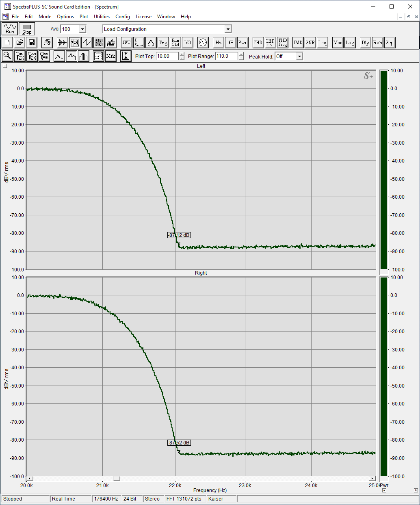The image size is (420, 505).
Task: Zoom in 2X with the IN 2X icon
Action: click(19, 56)
